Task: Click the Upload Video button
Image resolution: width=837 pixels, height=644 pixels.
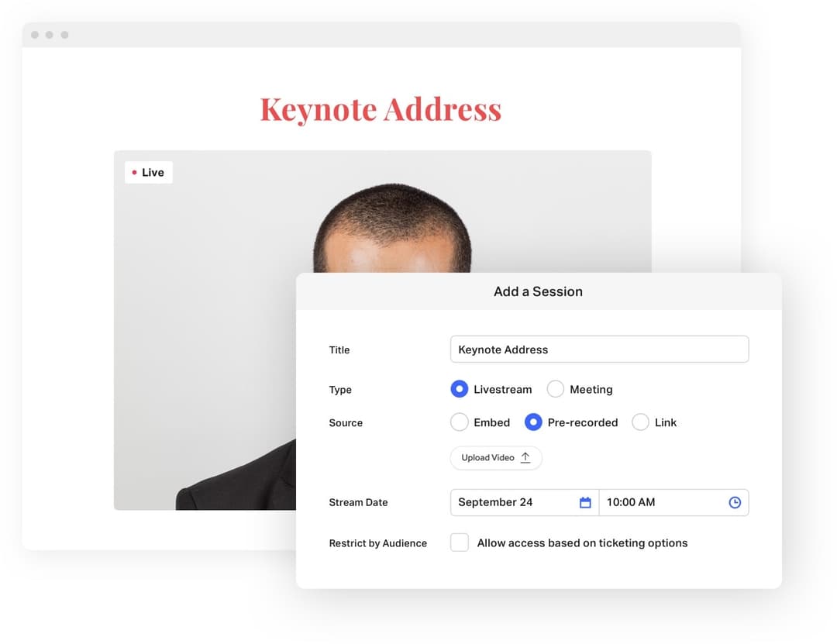Action: [496, 457]
